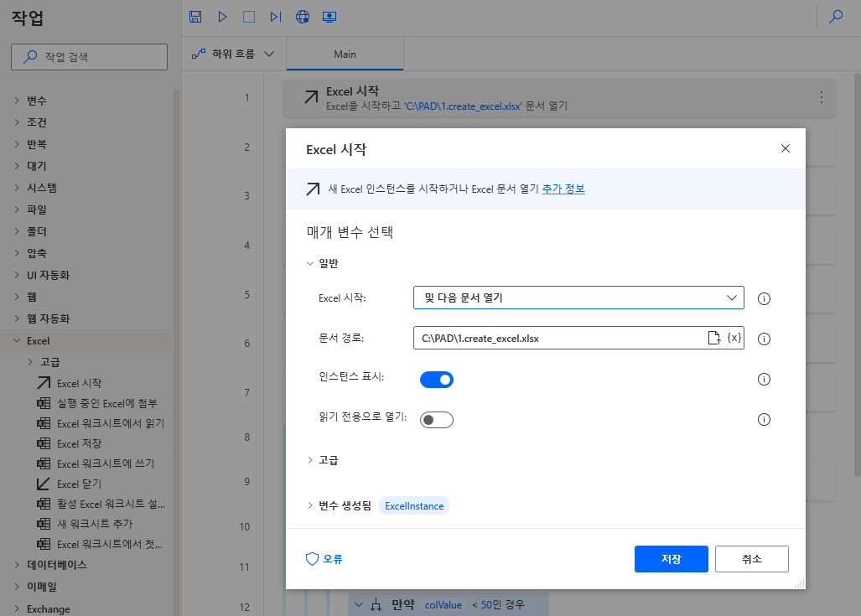Open the 하위 흐름 dropdown
This screenshot has width=861, height=616.
click(233, 54)
